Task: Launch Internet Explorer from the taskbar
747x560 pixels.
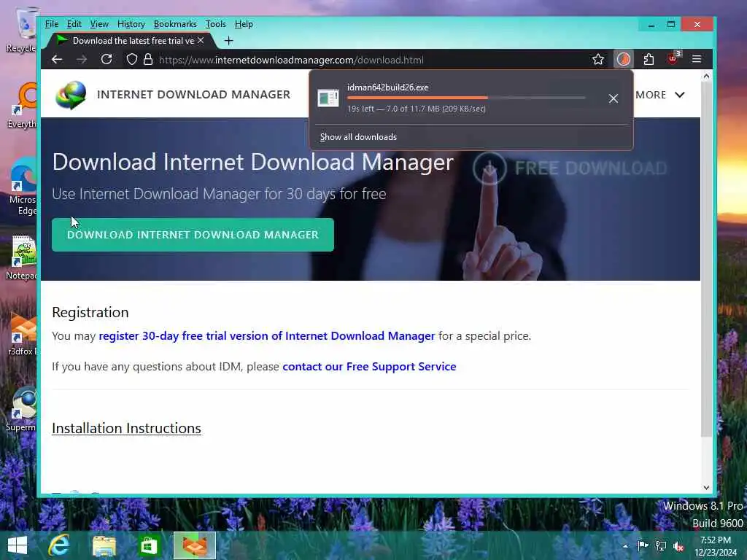Action: pos(59,545)
